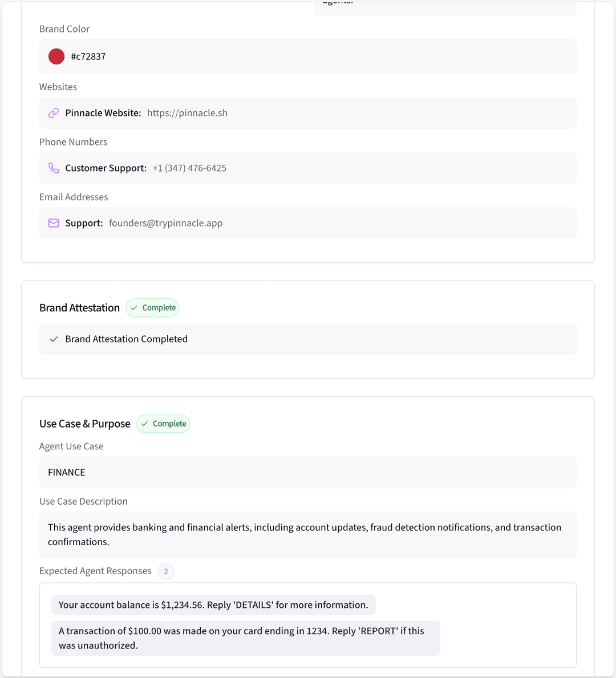
Task: Click the Brand Attestation section heading
Action: click(79, 308)
